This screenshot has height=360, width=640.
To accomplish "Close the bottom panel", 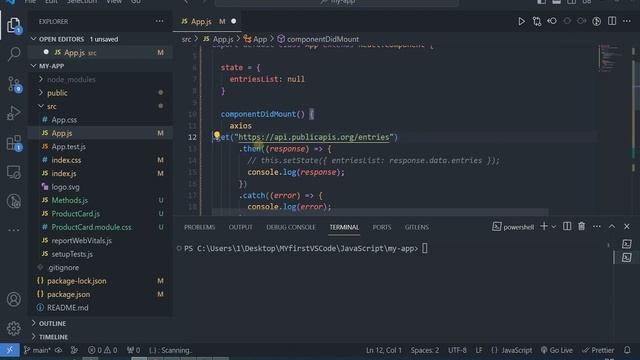I will tap(627, 226).
